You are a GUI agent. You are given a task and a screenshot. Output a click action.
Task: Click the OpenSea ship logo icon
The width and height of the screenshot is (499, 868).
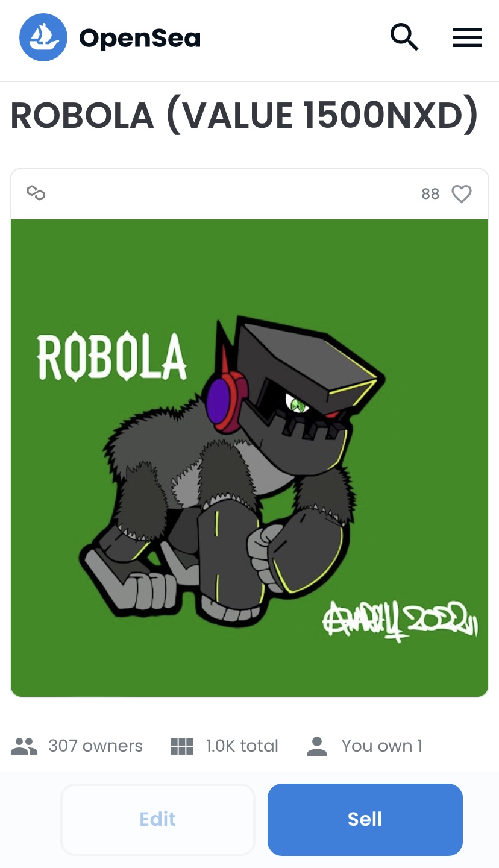coord(43,38)
